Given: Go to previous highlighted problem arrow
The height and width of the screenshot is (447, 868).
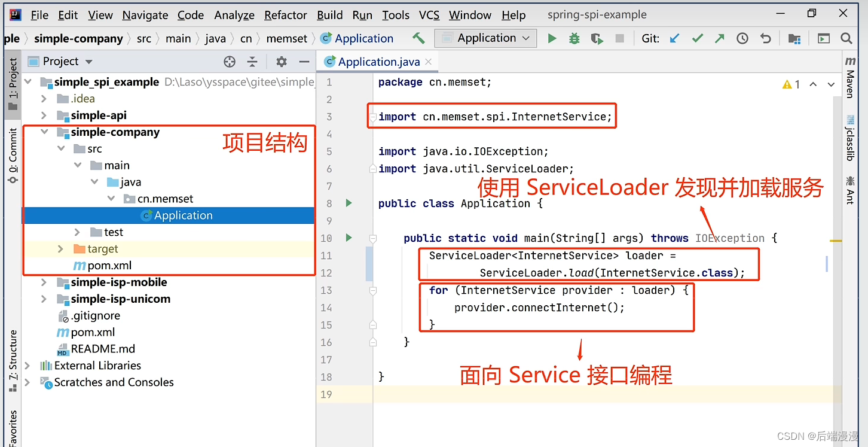Looking at the screenshot, I should pyautogui.click(x=813, y=84).
